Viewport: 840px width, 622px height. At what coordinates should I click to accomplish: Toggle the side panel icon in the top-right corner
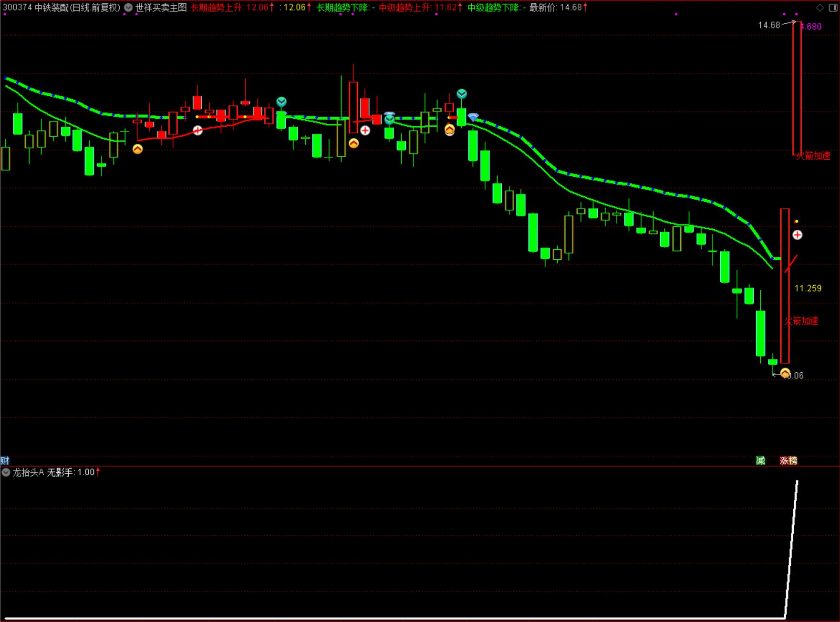[832, 8]
